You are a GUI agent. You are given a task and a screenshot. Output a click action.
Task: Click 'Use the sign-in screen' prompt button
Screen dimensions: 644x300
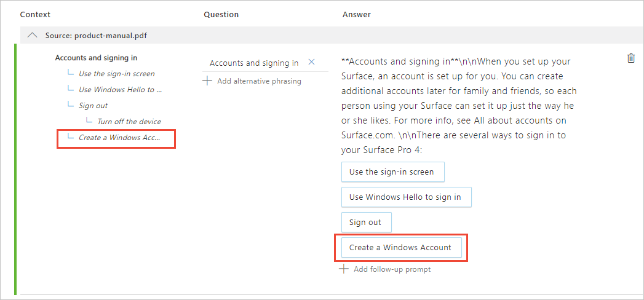392,172
